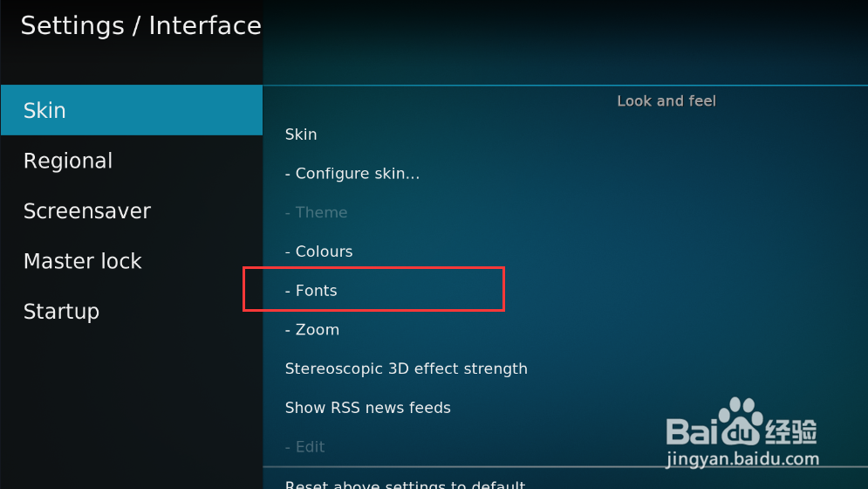Select the Fonts setting
Viewport: 868px width, 489px height.
tap(311, 291)
